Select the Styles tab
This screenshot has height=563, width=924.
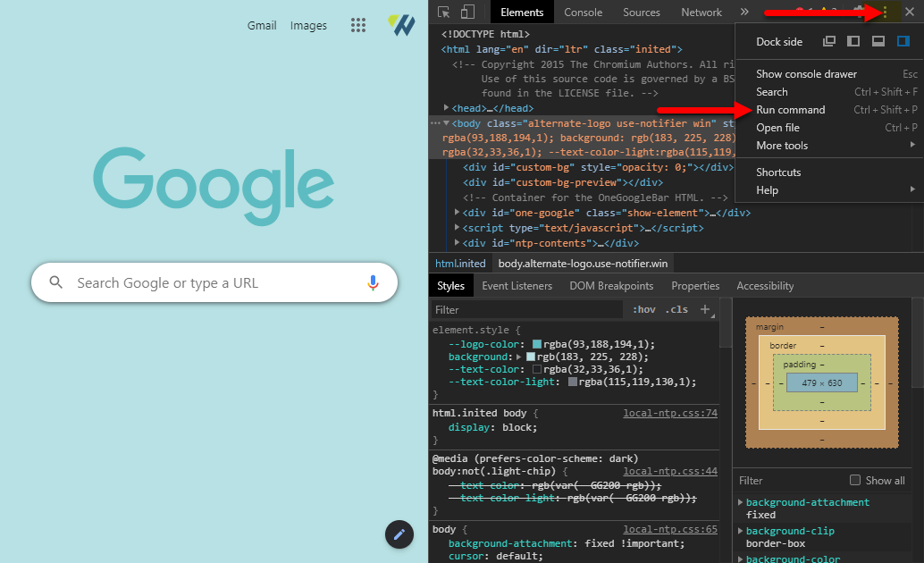point(450,286)
